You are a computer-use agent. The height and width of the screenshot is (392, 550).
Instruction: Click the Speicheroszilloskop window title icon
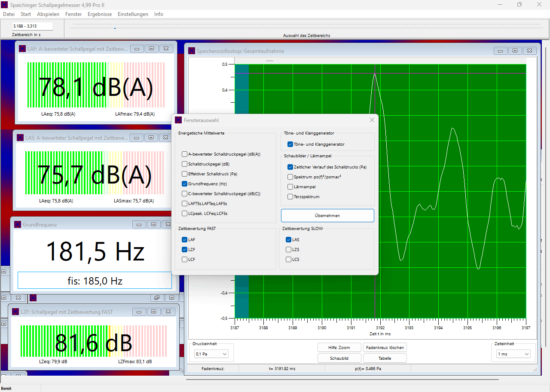[x=192, y=51]
